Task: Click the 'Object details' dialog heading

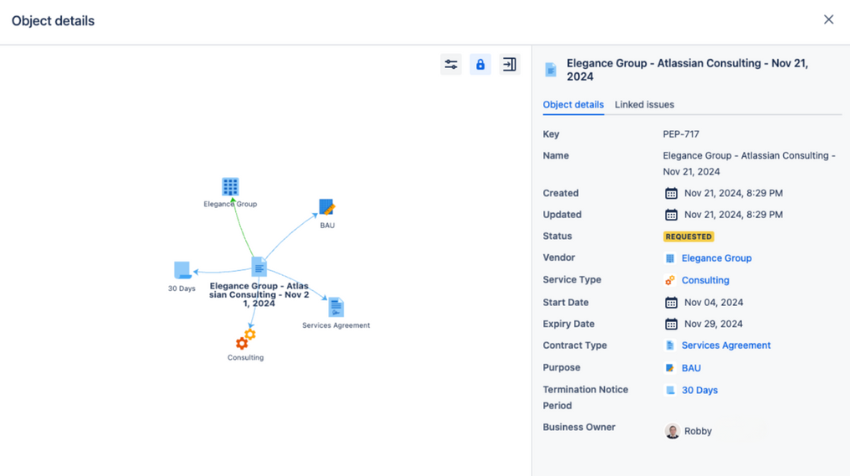Action: [53, 21]
